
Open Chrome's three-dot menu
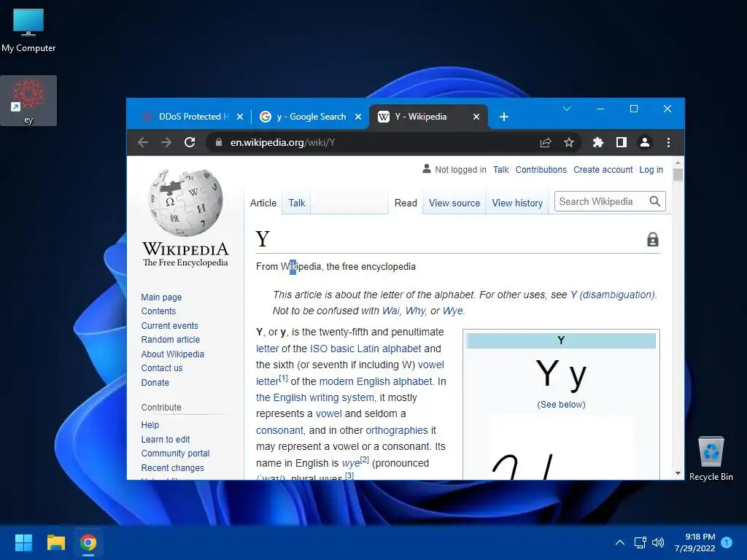click(x=668, y=142)
